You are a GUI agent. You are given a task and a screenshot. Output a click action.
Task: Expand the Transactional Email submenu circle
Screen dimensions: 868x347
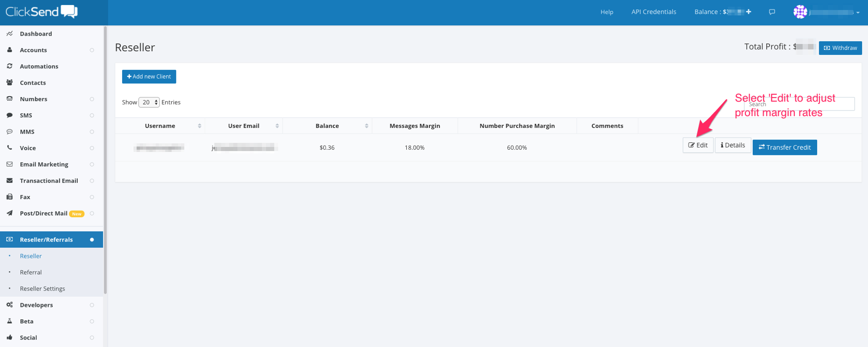tap(92, 181)
